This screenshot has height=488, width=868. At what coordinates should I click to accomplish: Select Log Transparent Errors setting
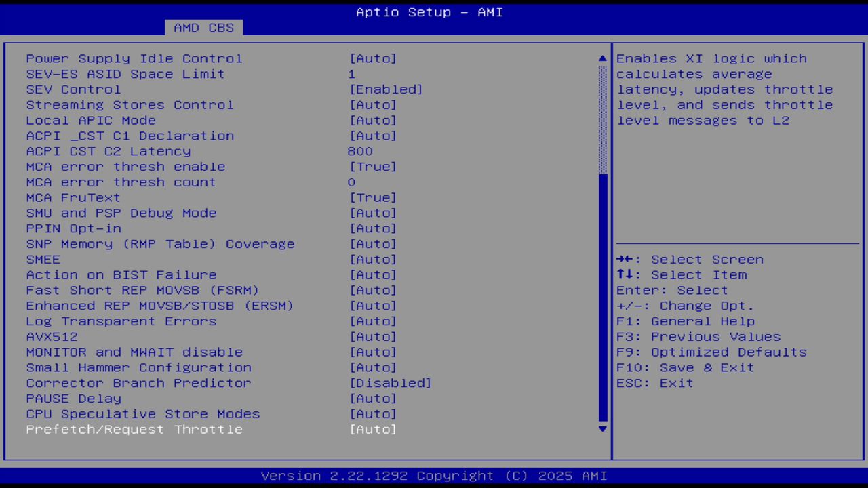121,321
